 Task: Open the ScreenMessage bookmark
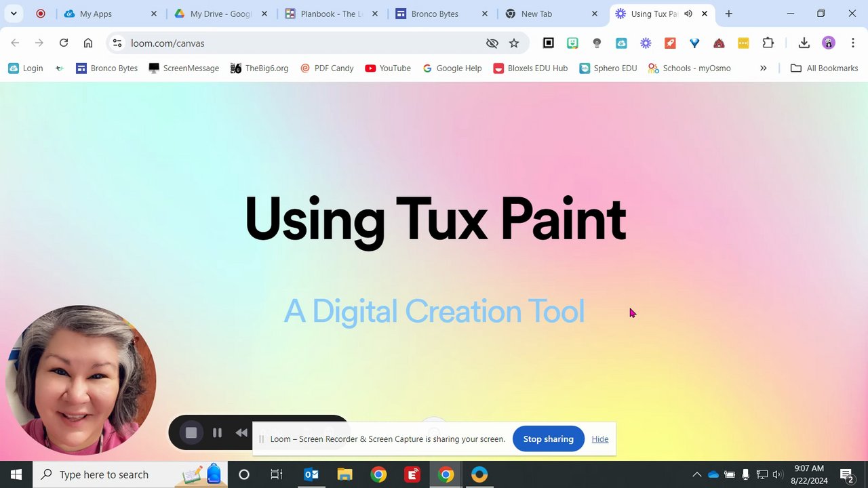pos(184,68)
